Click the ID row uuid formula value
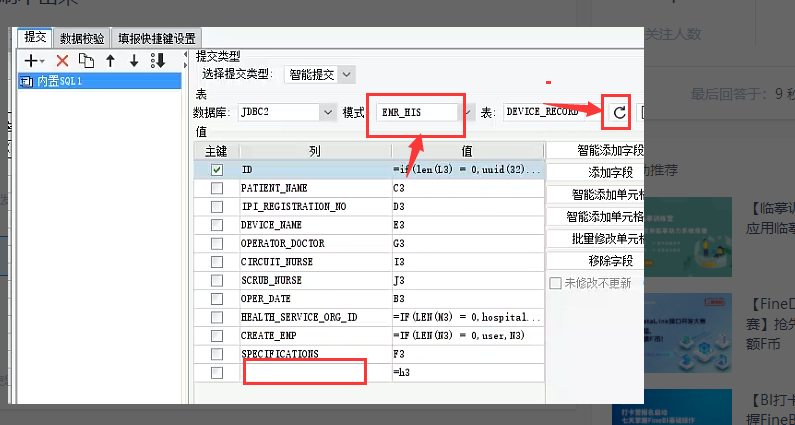The width and height of the screenshot is (795, 425). coord(468,170)
